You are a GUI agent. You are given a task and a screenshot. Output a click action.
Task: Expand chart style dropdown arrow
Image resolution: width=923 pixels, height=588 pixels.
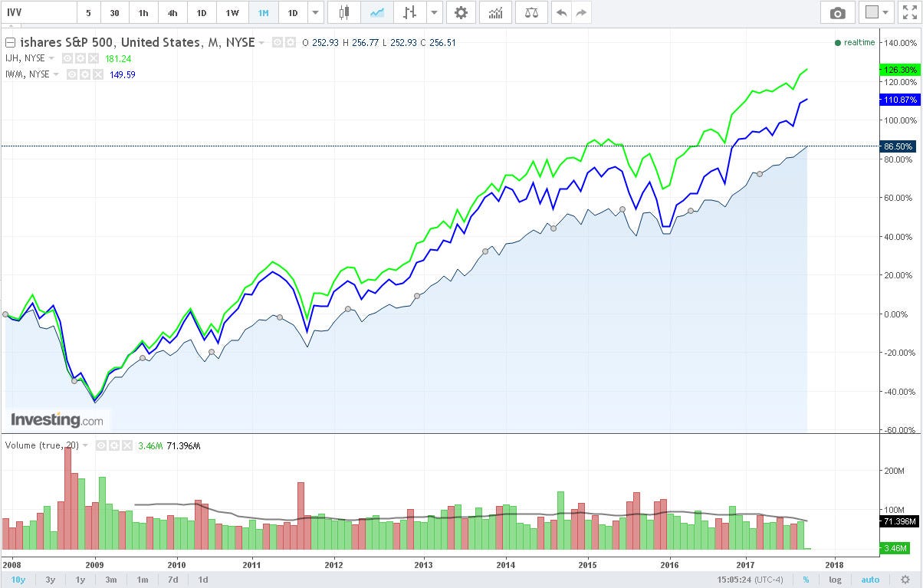(435, 12)
